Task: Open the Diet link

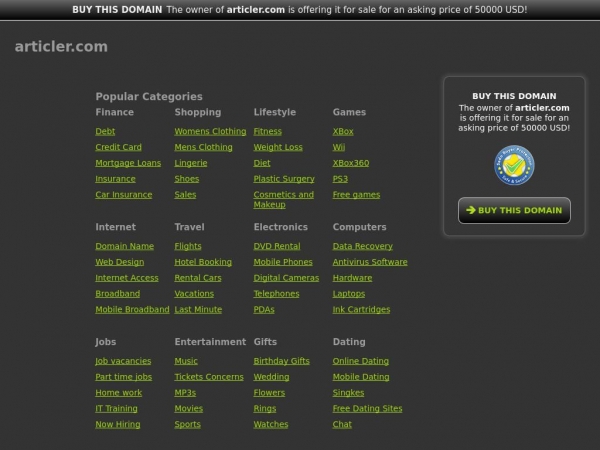Action: coord(262,163)
